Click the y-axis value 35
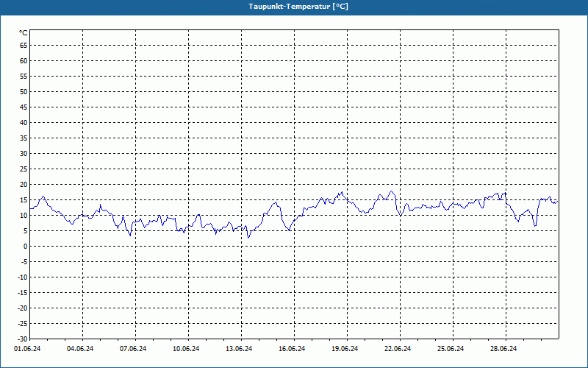588x368 pixels. (x=24, y=138)
